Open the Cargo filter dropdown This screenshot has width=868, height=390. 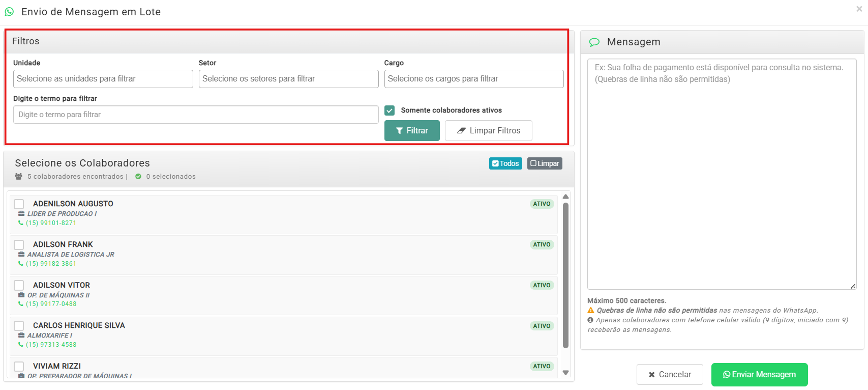[473, 79]
